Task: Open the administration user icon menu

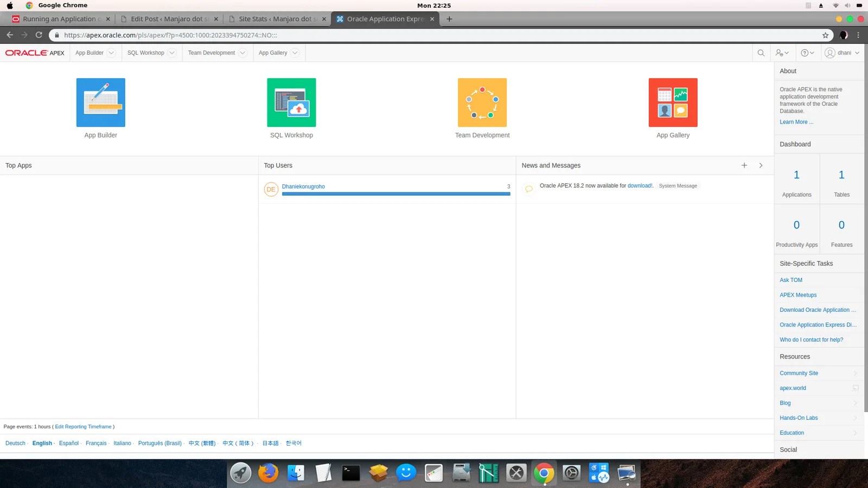Action: point(782,53)
